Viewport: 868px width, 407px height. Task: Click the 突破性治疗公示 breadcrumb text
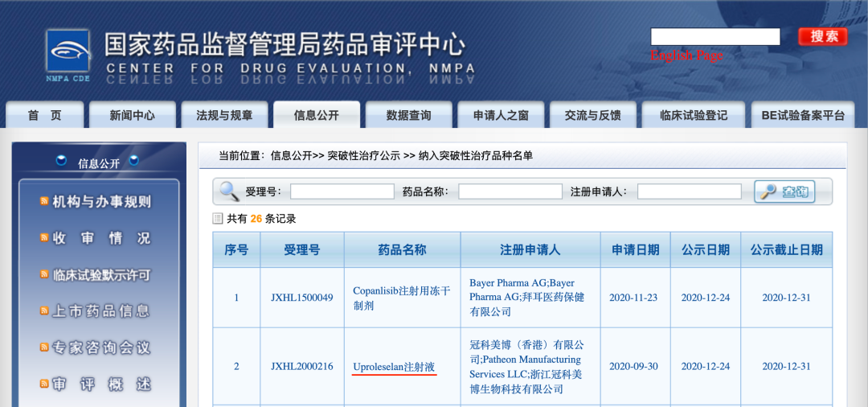(363, 155)
